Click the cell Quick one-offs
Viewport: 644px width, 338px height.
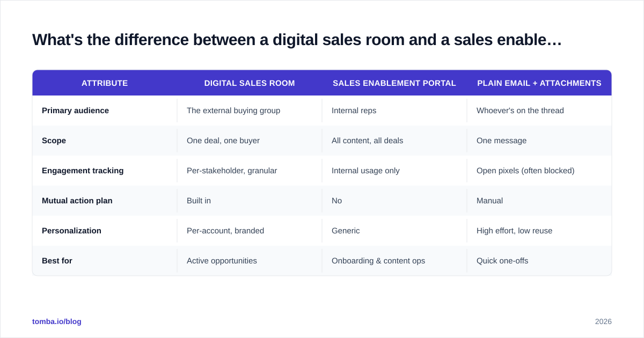[x=502, y=261]
